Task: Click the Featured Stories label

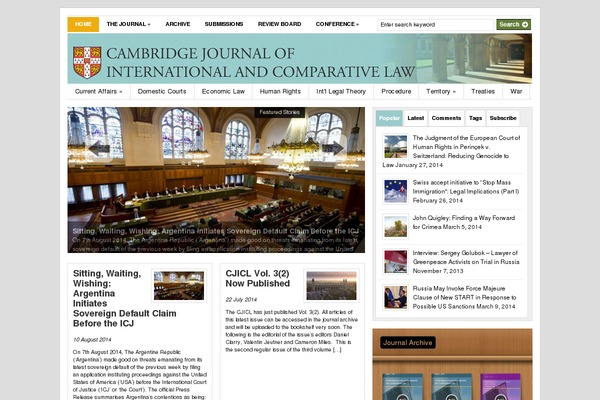Action: (279, 112)
